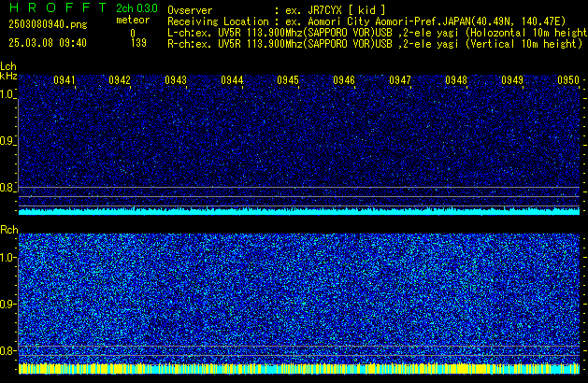Click the L-ch receiver description line

378,33
